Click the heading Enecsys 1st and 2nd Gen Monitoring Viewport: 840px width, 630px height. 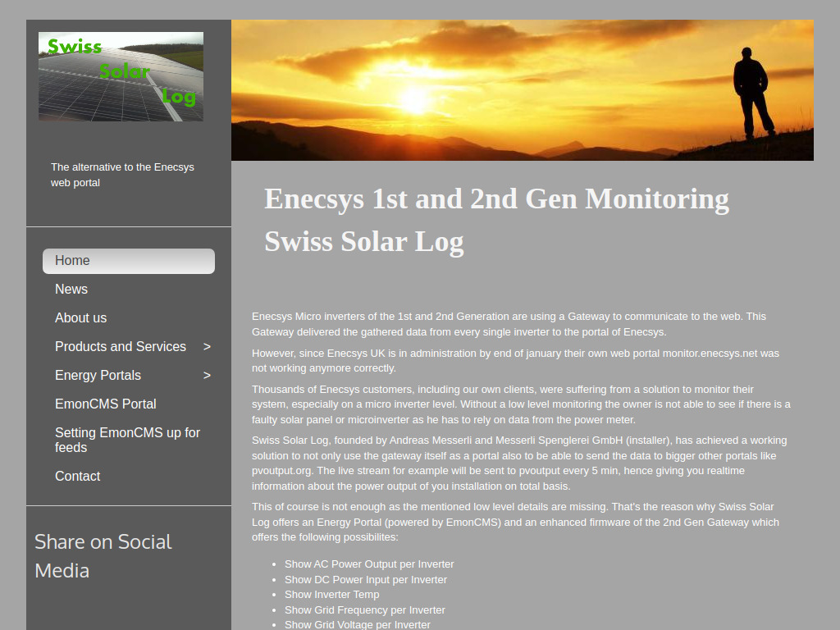pos(495,199)
